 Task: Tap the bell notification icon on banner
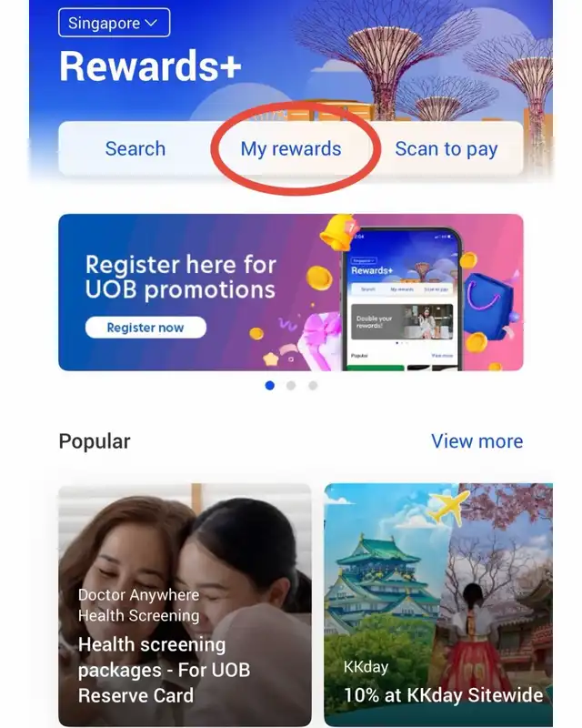point(338,231)
